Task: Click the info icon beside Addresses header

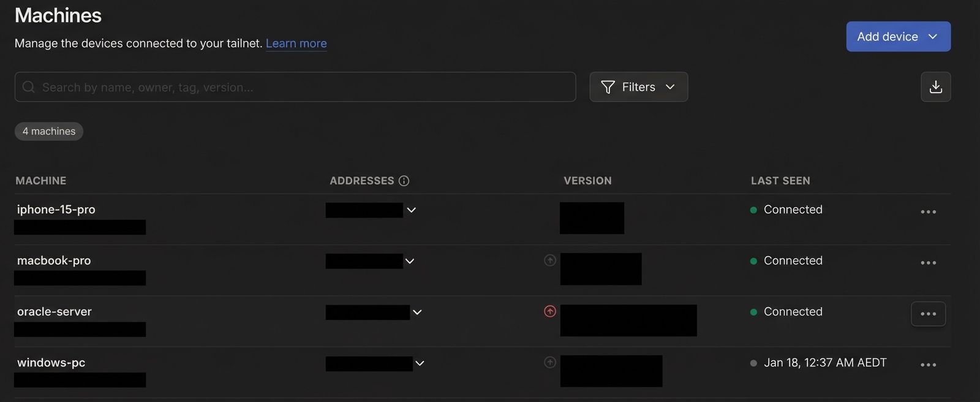Action: (x=404, y=181)
